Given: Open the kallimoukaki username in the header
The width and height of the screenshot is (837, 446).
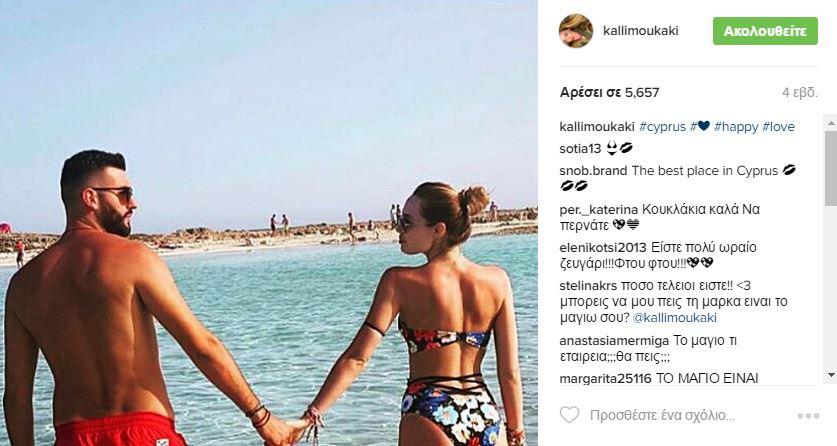Looking at the screenshot, I should tap(641, 31).
